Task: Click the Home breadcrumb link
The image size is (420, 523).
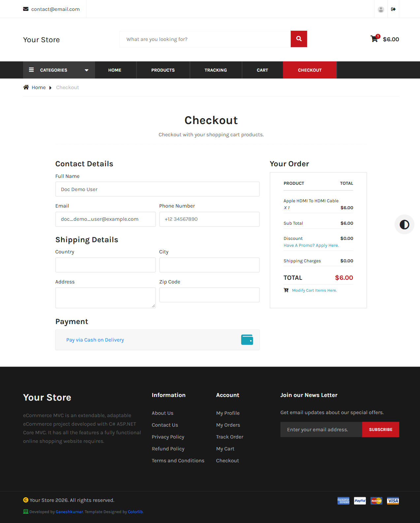Action: click(x=39, y=87)
